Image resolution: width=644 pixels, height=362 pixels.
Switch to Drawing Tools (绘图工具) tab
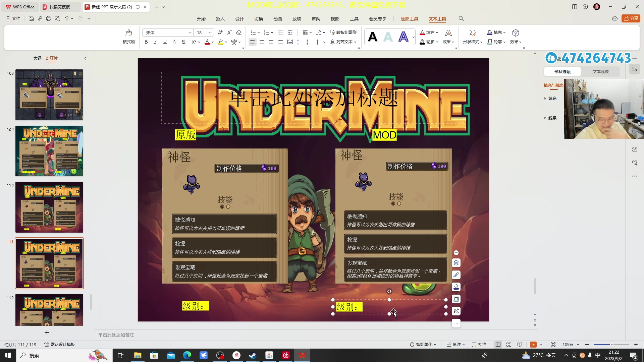click(409, 19)
